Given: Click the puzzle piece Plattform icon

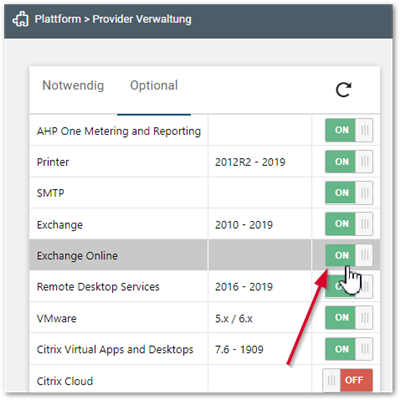Looking at the screenshot, I should pyautogui.click(x=20, y=19).
